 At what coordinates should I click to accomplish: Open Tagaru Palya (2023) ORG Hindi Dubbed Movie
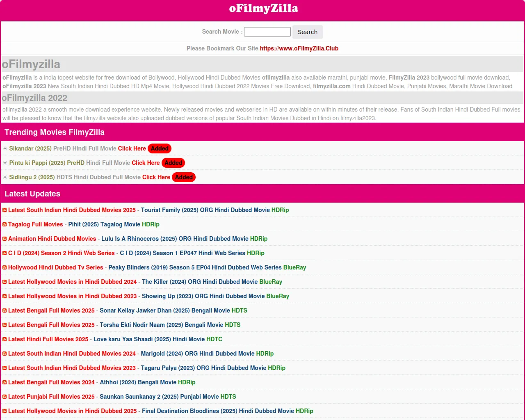click(213, 368)
